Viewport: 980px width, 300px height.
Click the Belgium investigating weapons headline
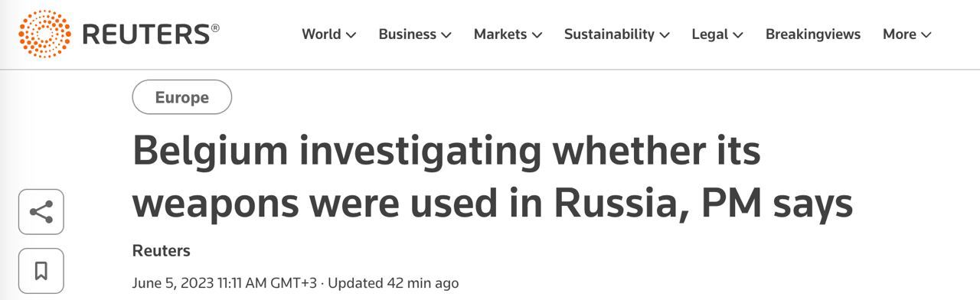tap(492, 176)
